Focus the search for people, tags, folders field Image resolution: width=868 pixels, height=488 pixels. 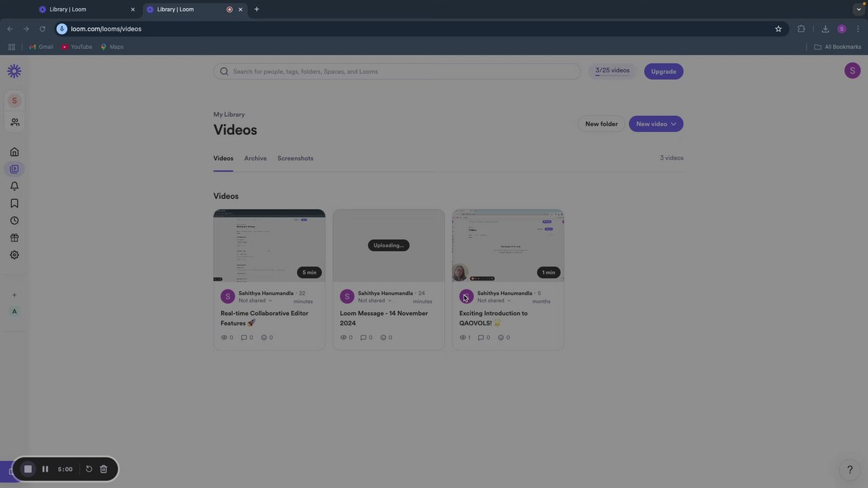click(397, 71)
